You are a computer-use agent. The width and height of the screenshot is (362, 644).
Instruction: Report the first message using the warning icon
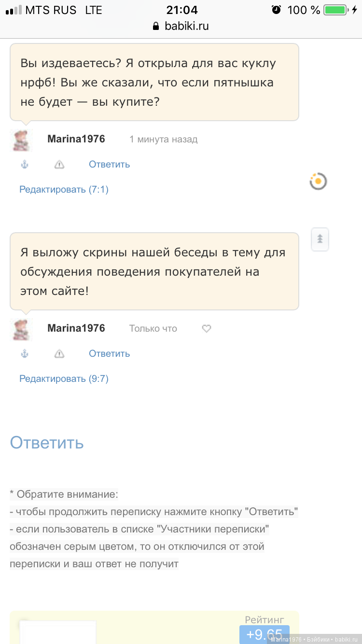(x=59, y=164)
